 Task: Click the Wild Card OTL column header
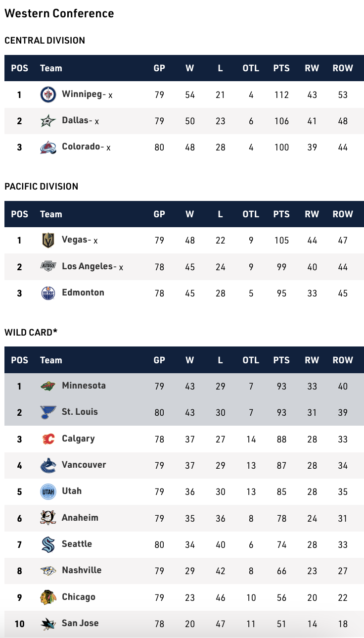[251, 360]
